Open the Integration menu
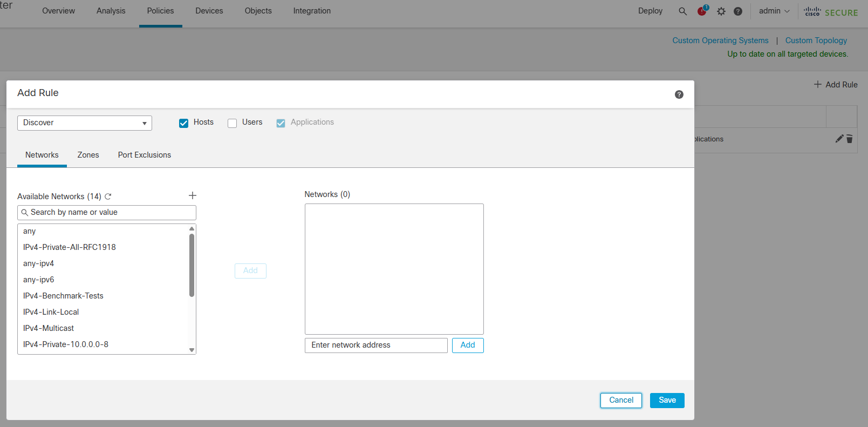 [x=312, y=11]
